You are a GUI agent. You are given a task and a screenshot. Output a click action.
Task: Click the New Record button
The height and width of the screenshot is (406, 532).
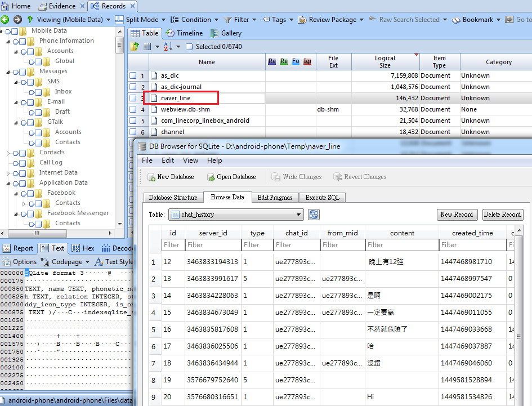point(457,215)
